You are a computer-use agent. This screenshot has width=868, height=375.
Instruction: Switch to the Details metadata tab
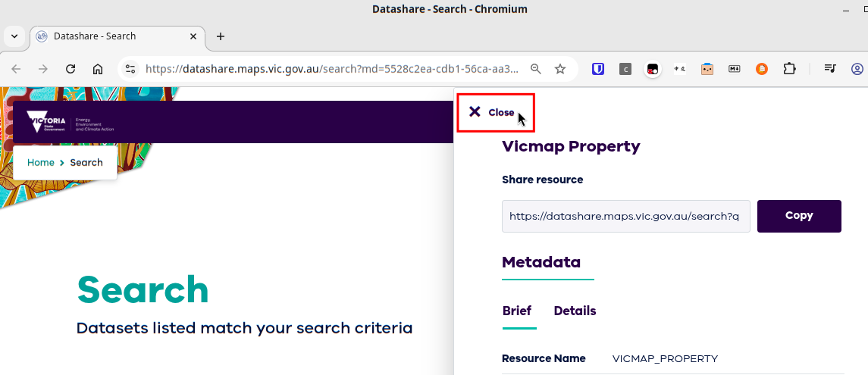575,311
